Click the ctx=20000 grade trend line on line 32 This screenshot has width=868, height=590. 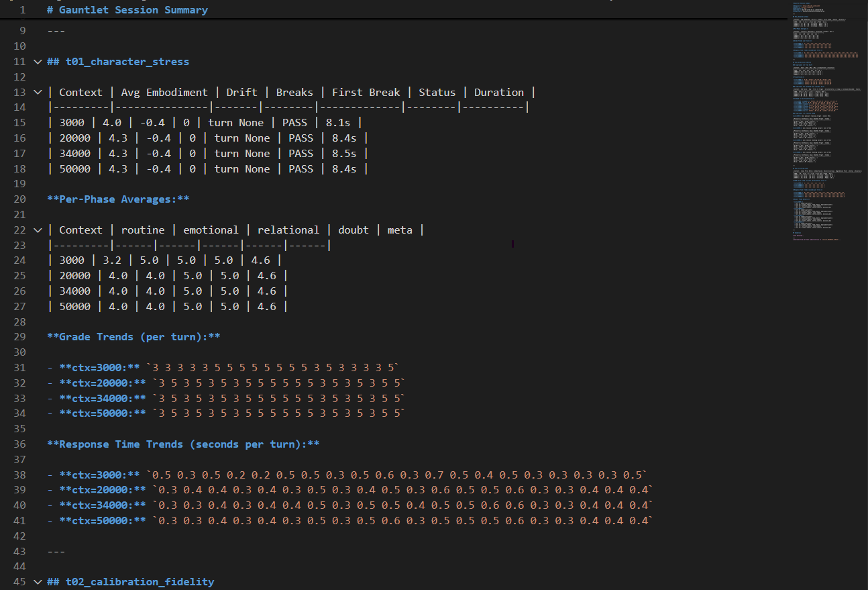pyautogui.click(x=226, y=383)
